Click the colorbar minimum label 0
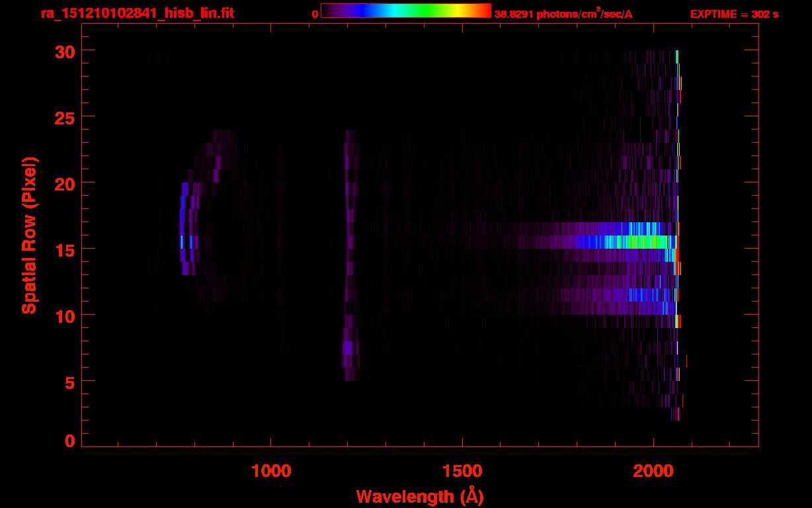Screen dimensions: 812x508 [315, 14]
